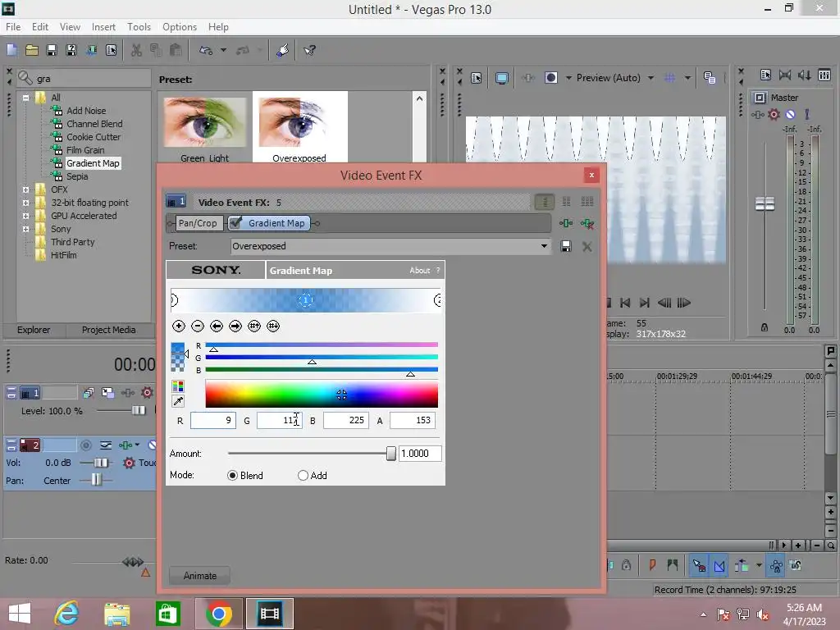Open the overlays dropdown arrow in the preview
The height and width of the screenshot is (630, 840).
[687, 78]
